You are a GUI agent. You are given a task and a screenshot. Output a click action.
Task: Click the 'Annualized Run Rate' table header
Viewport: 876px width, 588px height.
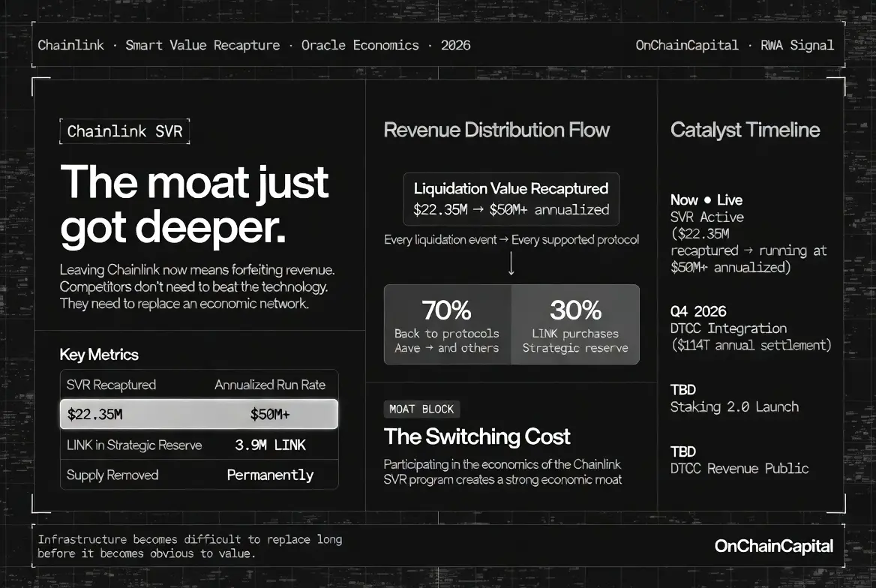click(x=270, y=385)
